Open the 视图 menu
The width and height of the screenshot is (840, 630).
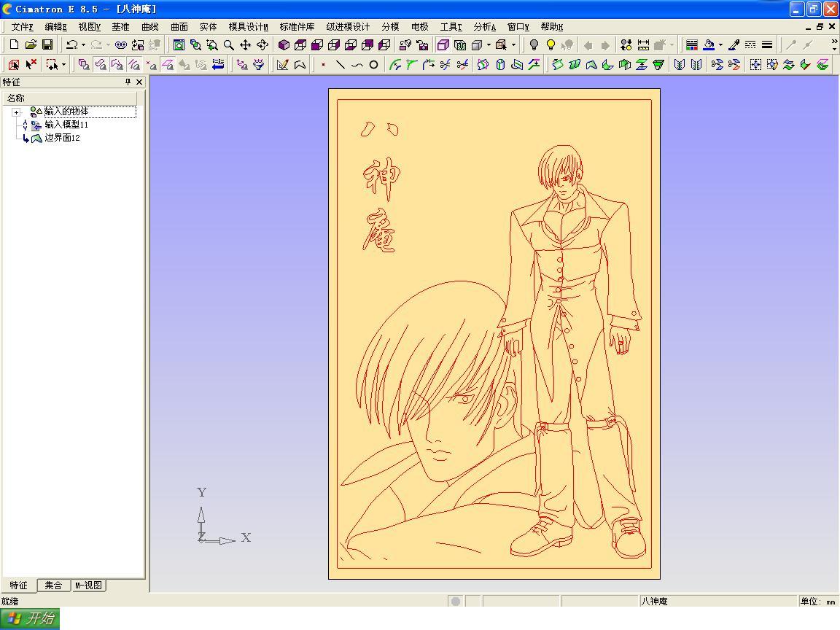click(90, 27)
